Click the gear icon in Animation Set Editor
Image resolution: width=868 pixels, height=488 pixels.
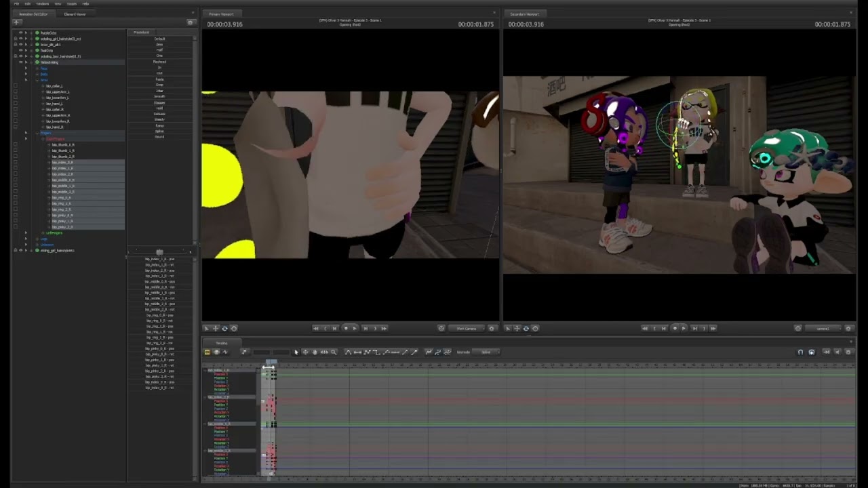[x=191, y=22]
